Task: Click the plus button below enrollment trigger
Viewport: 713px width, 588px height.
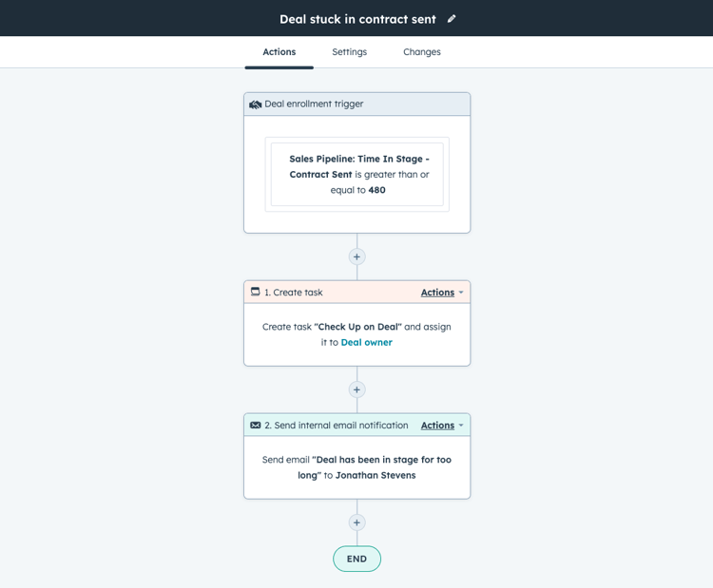Action: tap(356, 256)
